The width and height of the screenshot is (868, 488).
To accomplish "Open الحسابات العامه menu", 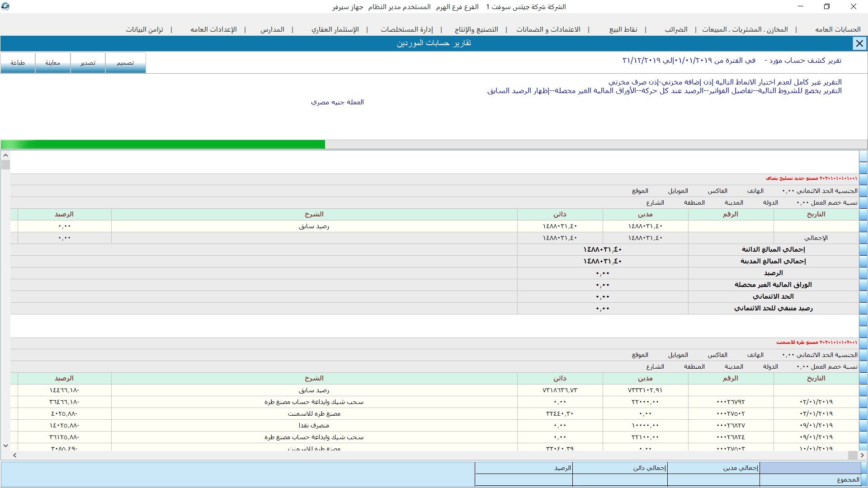I will [x=838, y=29].
